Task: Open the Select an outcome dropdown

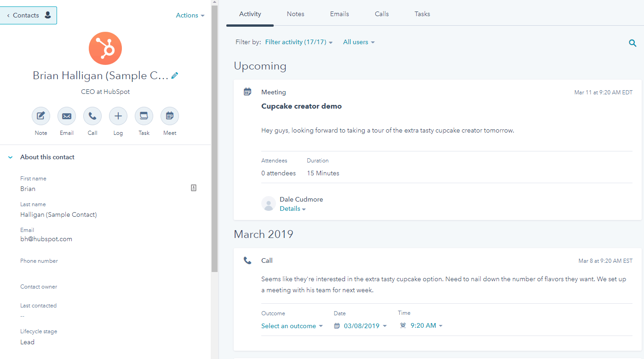Action: point(292,326)
